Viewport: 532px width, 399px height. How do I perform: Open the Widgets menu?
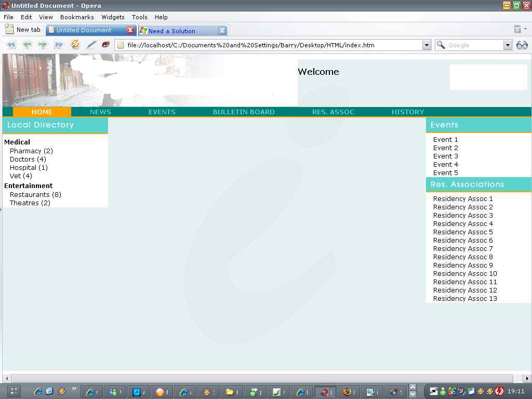113,17
